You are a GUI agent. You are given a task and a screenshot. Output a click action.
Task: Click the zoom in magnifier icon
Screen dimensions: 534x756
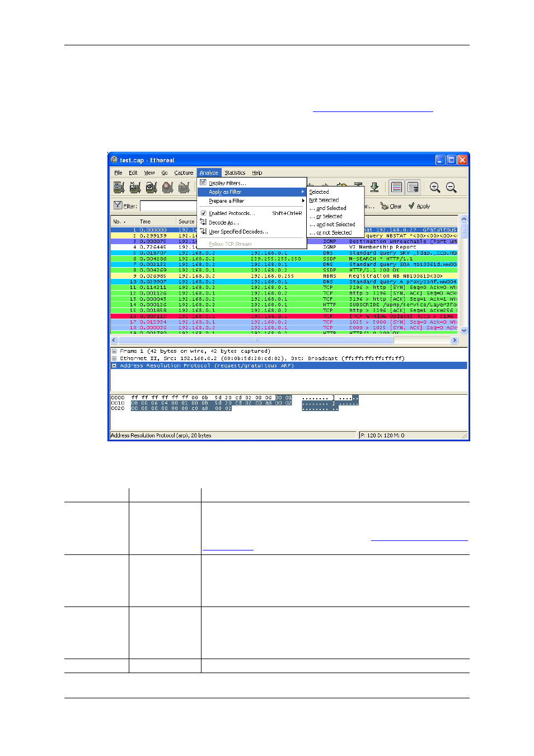pos(435,187)
